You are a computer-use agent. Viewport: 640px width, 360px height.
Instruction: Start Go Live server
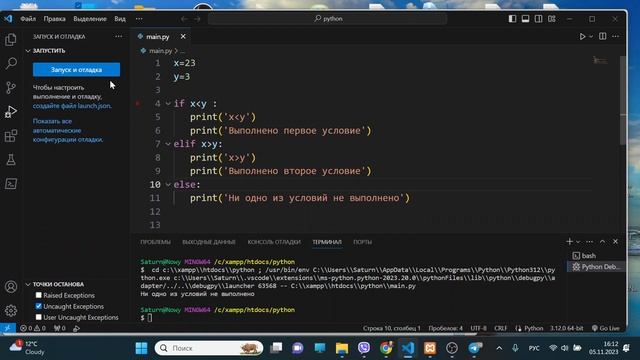pyautogui.click(x=605, y=328)
